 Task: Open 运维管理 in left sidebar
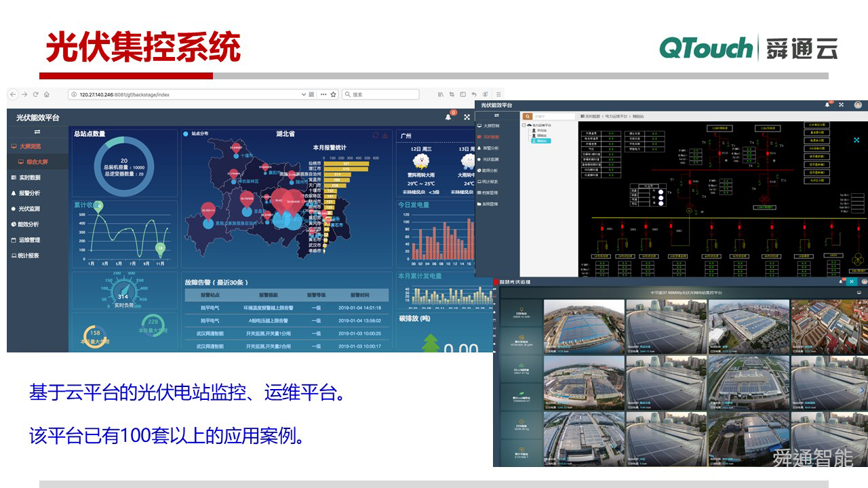pos(29,240)
